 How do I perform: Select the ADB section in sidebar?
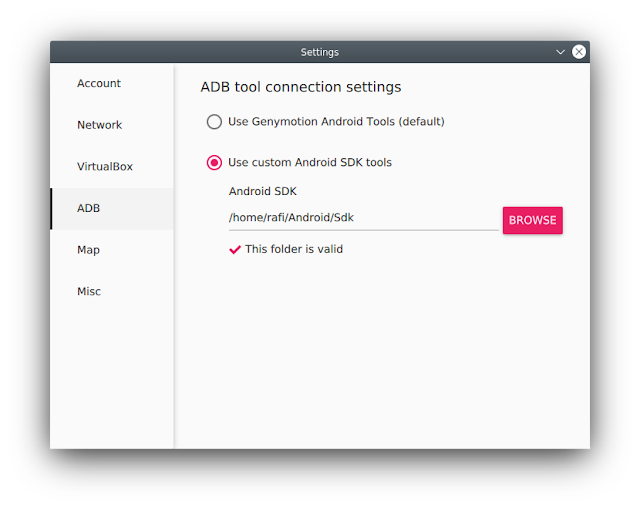click(112, 209)
